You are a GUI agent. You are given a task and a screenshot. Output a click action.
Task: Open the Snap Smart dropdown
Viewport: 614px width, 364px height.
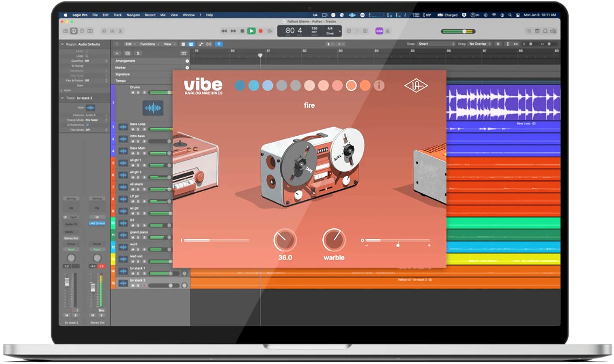(436, 44)
